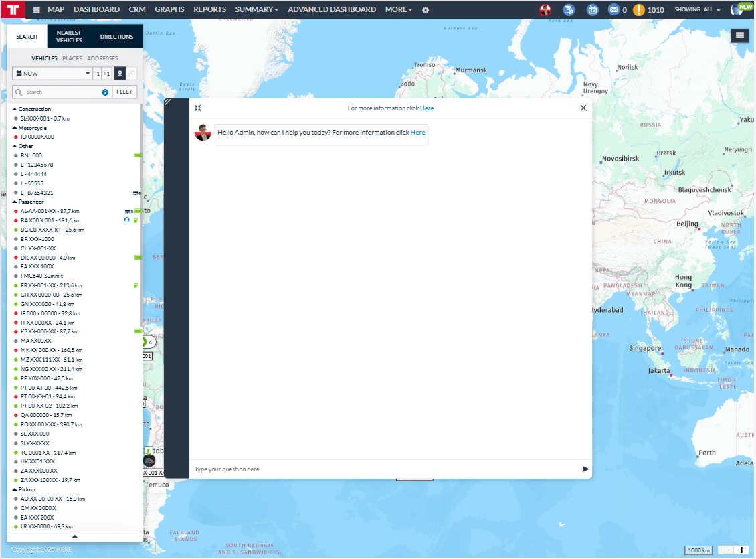Image resolution: width=756 pixels, height=559 pixels.
Task: Type in the chat question input field
Action: pos(381,469)
